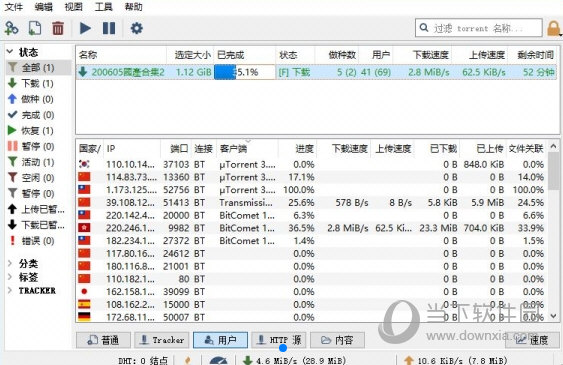The height and width of the screenshot is (365, 563).
Task: Click the delete torrent trash icon
Action: (58, 28)
